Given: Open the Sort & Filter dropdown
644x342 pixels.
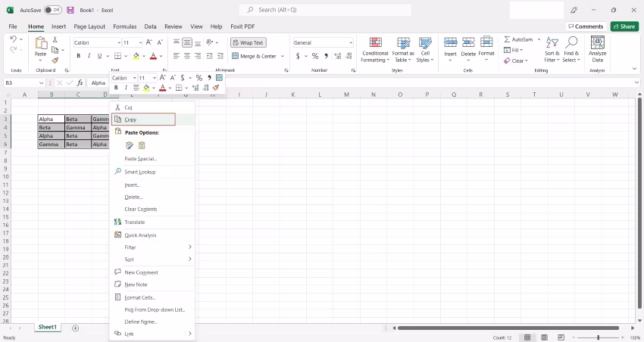Looking at the screenshot, I should click(552, 49).
